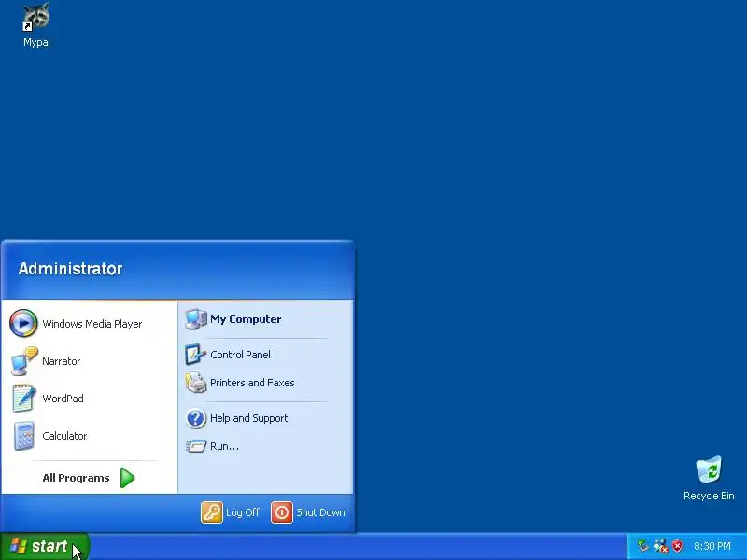Open WordPad from the pinned list
The image size is (747, 560).
pyautogui.click(x=89, y=399)
